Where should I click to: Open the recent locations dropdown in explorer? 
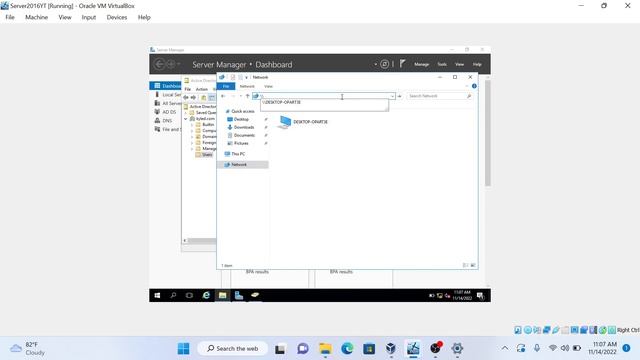(x=241, y=96)
